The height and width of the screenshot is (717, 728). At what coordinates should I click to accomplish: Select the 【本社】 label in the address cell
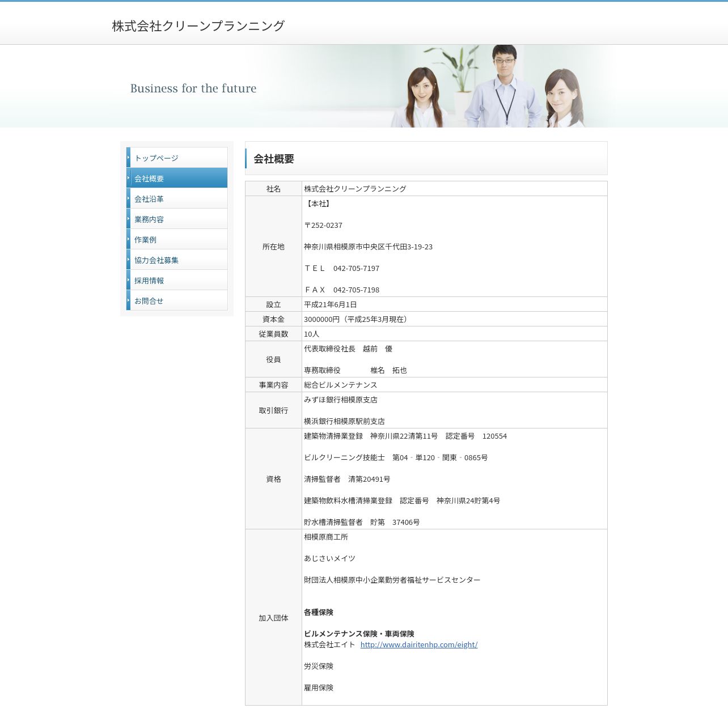pyautogui.click(x=318, y=203)
